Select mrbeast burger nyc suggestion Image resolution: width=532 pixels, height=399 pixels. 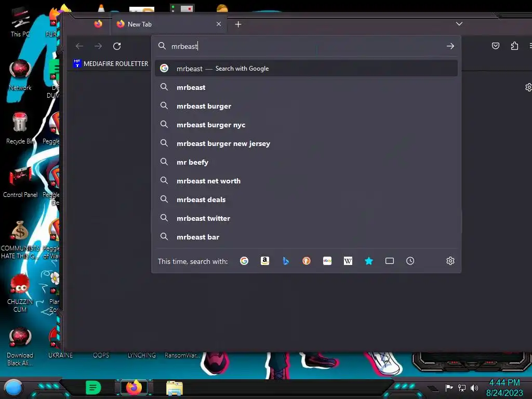(306, 125)
